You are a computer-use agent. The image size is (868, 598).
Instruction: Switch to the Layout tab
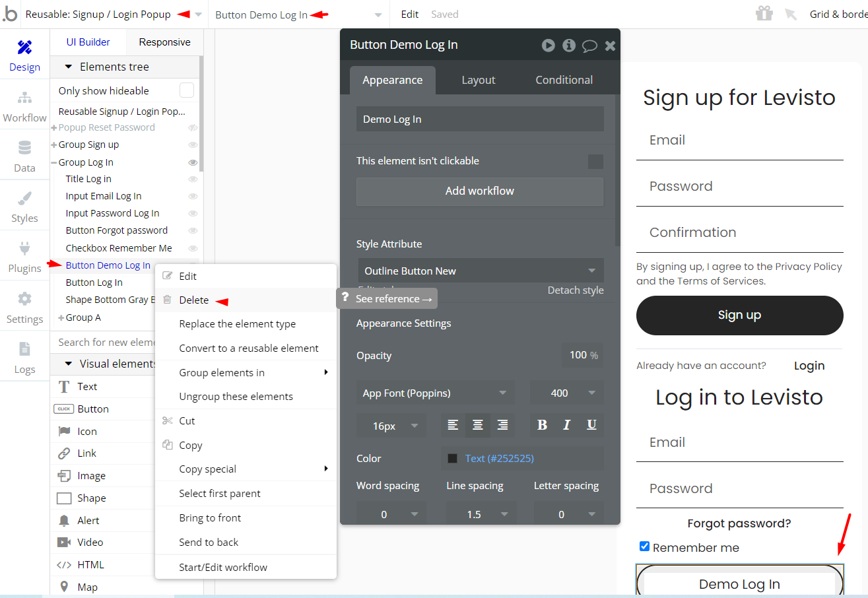point(479,80)
